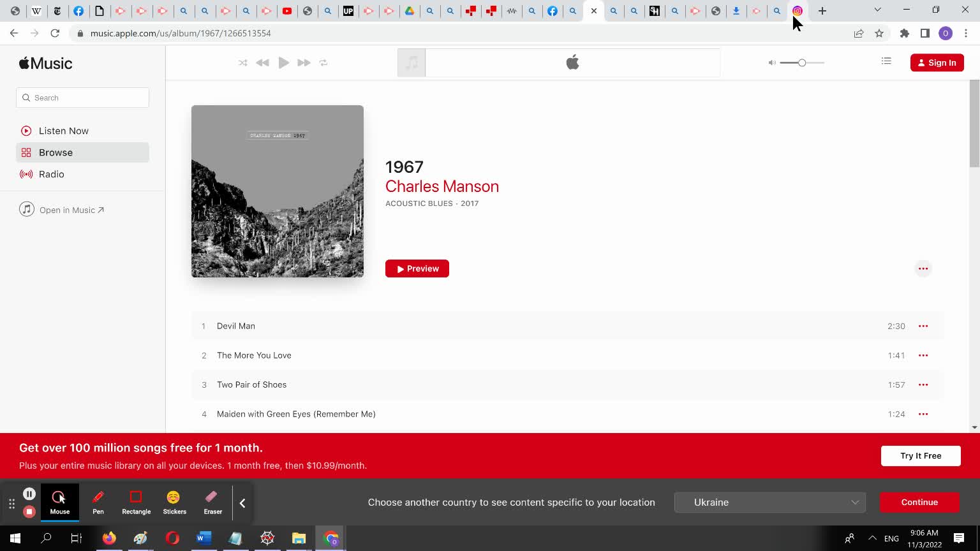Open more options for The More You Love
The image size is (980, 551).
click(x=923, y=355)
